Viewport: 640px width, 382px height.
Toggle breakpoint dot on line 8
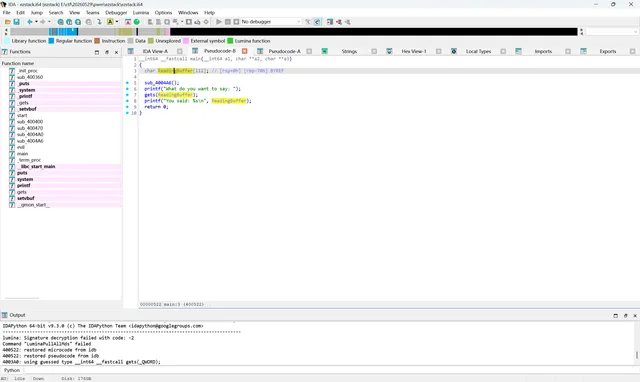127,101
